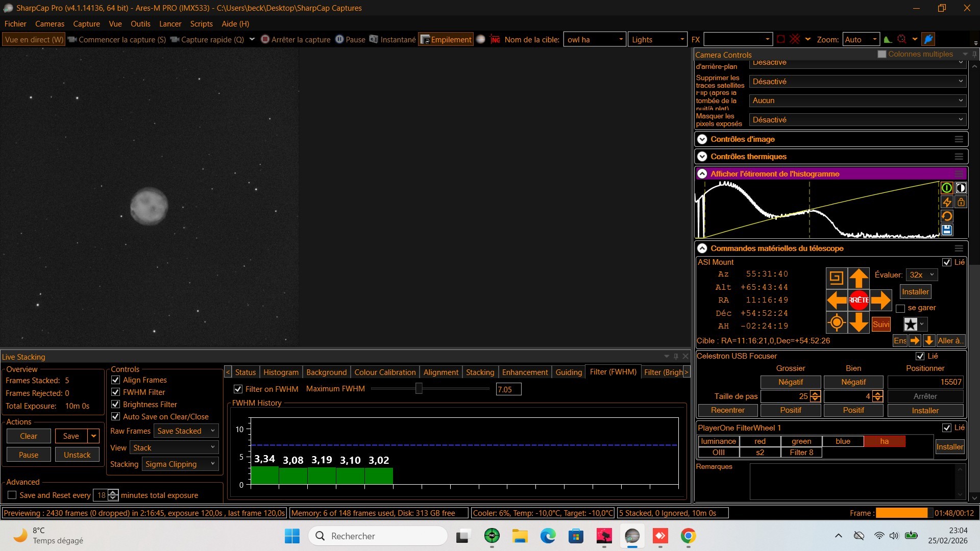Increase the Grossier step size spinner
The width and height of the screenshot is (980, 551).
[815, 393]
